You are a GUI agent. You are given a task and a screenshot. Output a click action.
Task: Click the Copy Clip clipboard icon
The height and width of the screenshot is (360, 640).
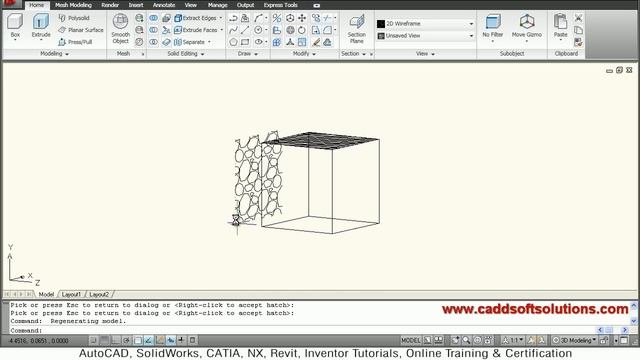[578, 30]
